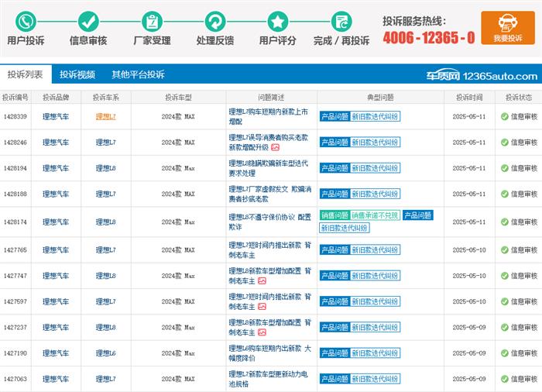Open 理想L6 series link in row 1427190

(106, 353)
